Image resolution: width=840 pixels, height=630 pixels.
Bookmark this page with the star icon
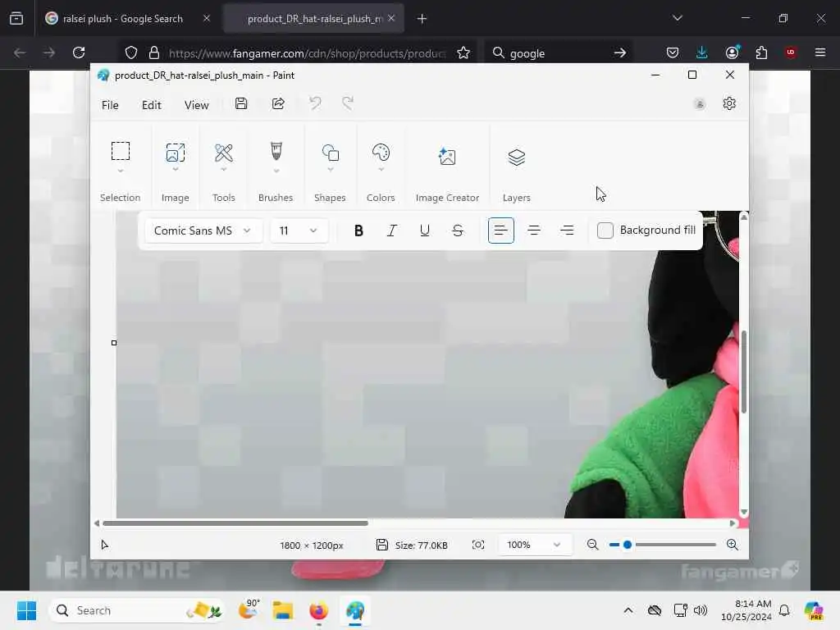(463, 52)
